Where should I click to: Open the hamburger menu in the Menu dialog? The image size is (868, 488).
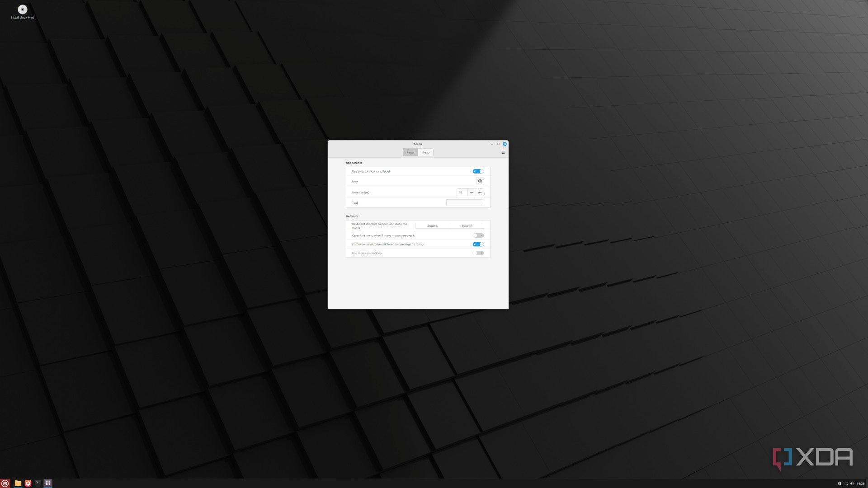[503, 152]
